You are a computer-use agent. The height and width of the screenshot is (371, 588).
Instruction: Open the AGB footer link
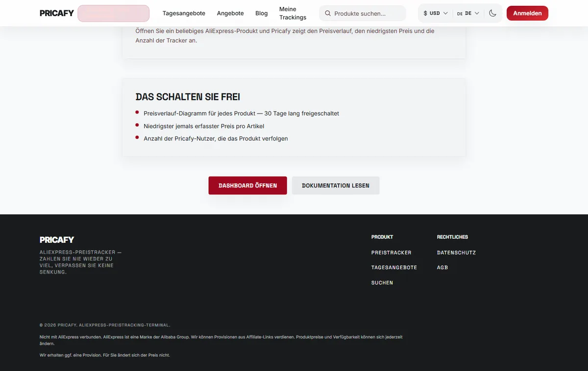pos(442,267)
